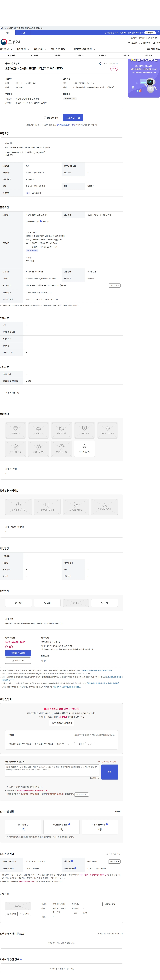Expand the 실업급여 menu
160x980 pixels.
point(40,49)
